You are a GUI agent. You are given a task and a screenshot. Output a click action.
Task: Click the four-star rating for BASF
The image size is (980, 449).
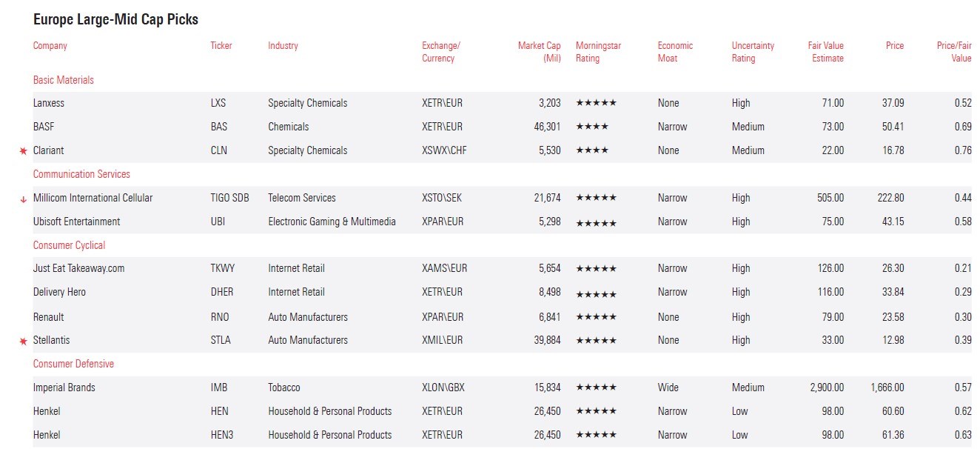point(592,127)
